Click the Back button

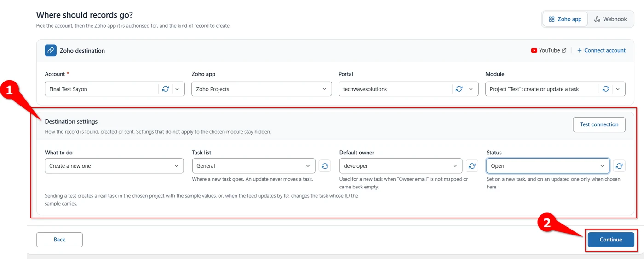tap(59, 240)
